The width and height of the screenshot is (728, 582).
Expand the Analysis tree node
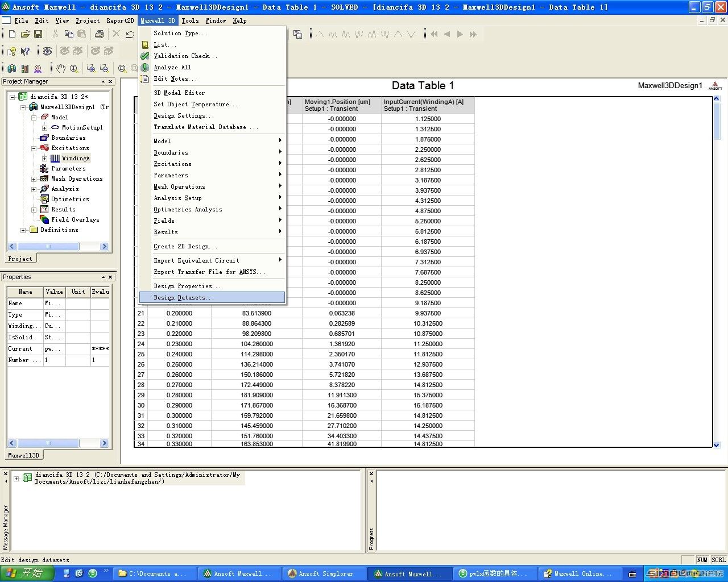(x=34, y=189)
